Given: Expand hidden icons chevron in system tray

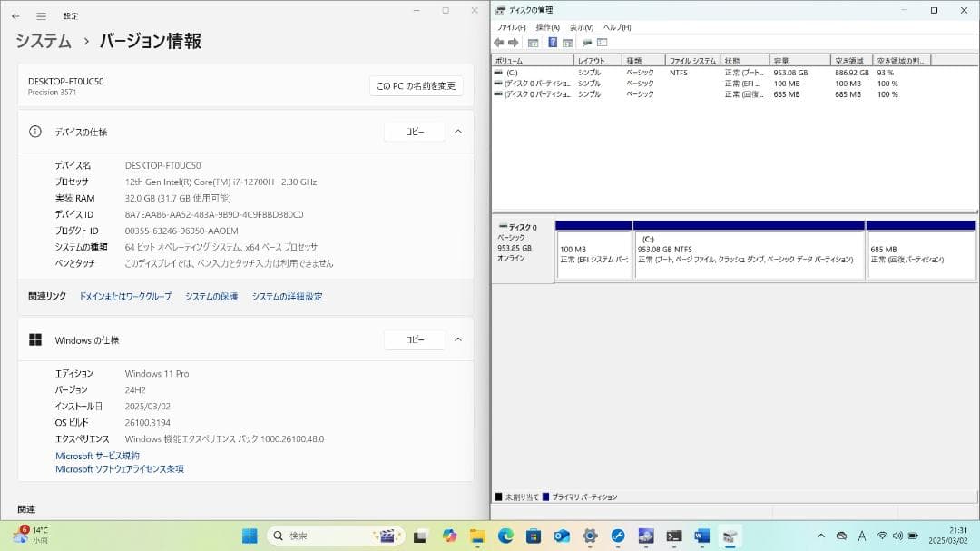Looking at the screenshot, I should point(820,536).
